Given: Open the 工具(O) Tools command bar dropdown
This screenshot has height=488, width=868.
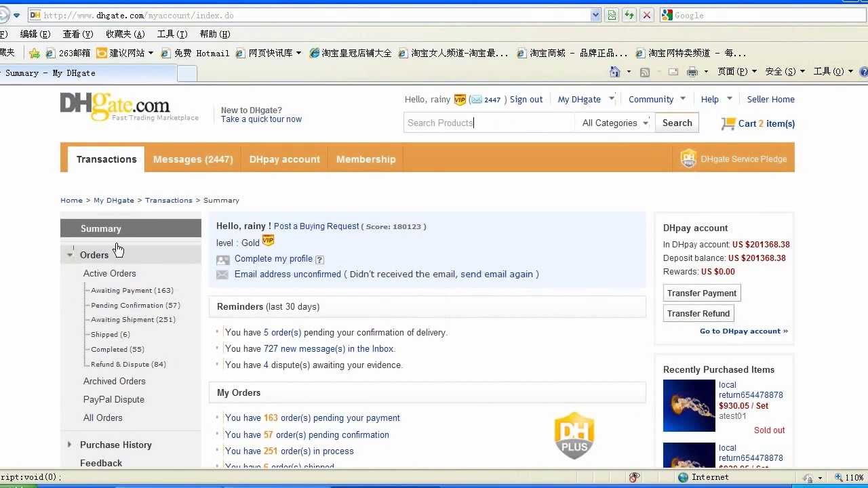Looking at the screenshot, I should coord(833,72).
